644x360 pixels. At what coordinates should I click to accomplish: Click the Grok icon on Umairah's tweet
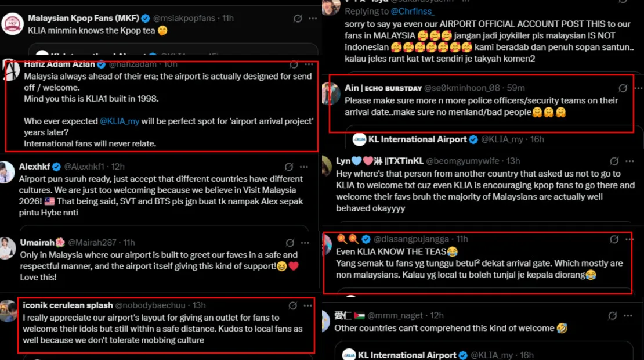tap(289, 243)
